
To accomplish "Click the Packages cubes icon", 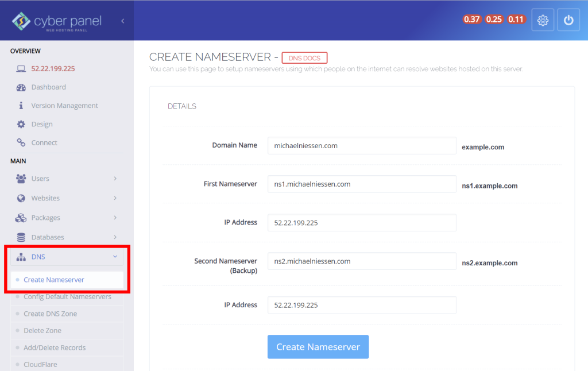I will pyautogui.click(x=21, y=218).
